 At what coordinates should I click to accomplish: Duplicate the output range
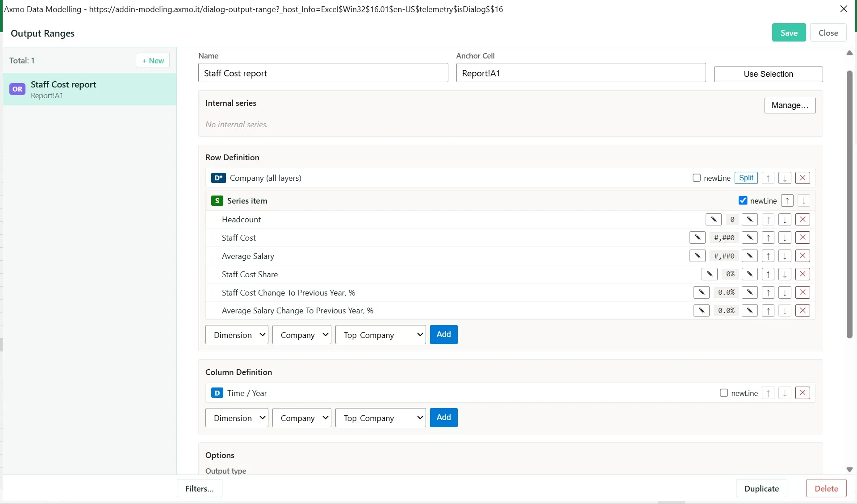761,489
